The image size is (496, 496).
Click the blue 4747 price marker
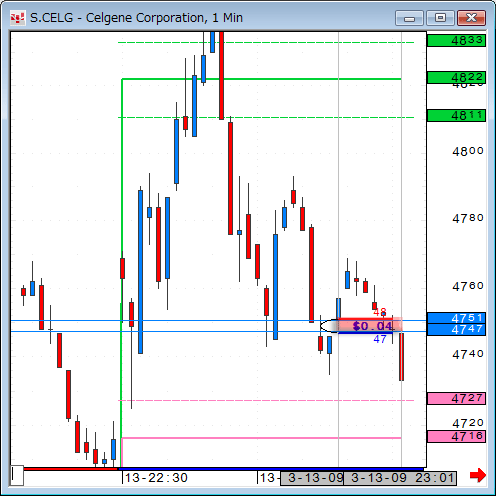click(x=456, y=329)
